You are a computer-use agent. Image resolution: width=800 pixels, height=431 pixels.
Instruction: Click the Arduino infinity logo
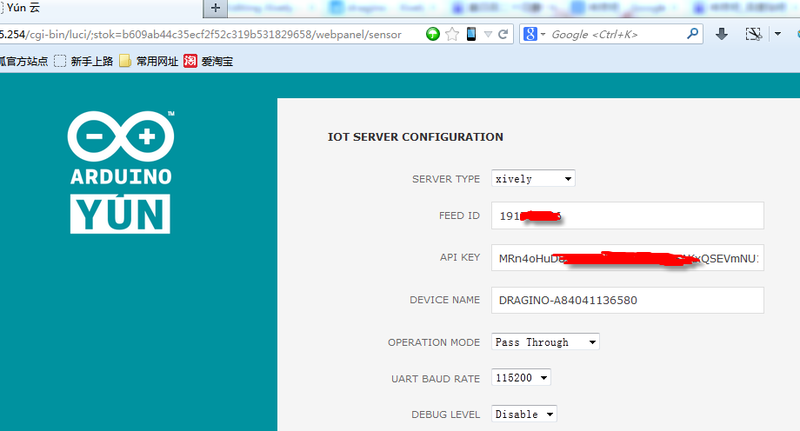tap(121, 136)
